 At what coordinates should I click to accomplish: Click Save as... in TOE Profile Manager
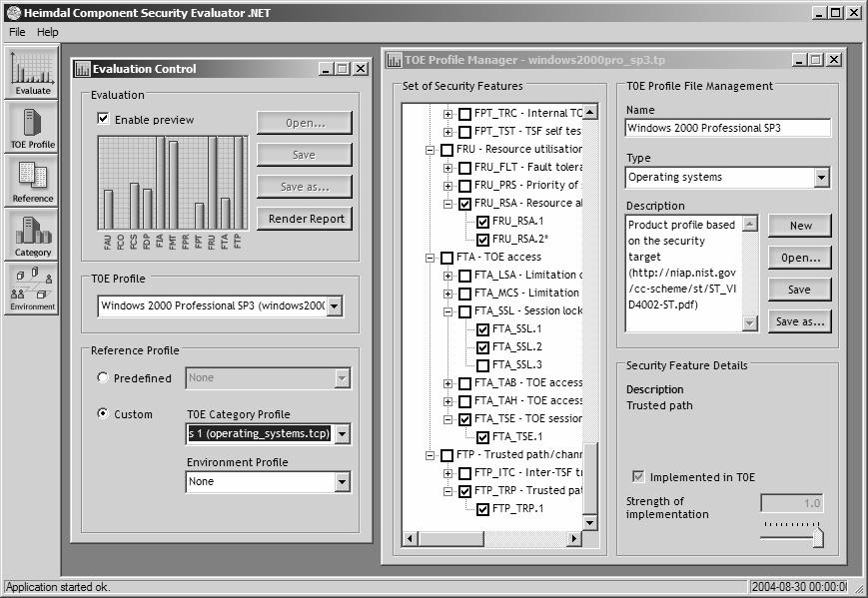pyautogui.click(x=800, y=321)
